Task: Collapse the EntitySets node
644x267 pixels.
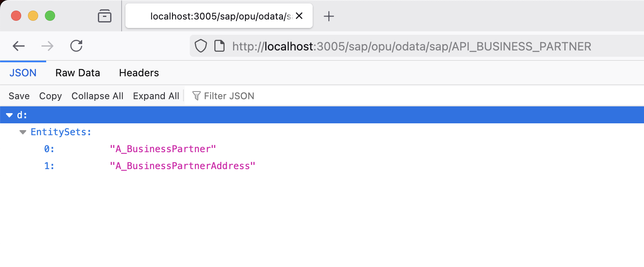Action: pos(23,132)
